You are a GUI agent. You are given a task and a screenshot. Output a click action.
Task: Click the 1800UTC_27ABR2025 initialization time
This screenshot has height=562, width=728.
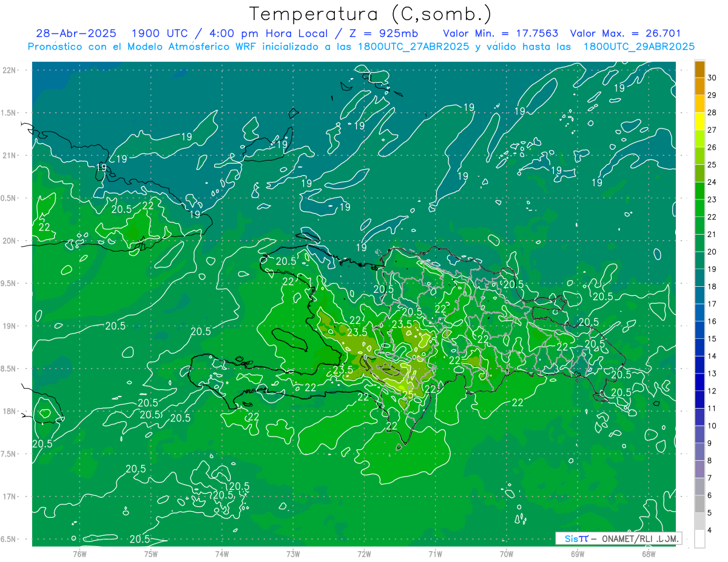[x=413, y=47]
